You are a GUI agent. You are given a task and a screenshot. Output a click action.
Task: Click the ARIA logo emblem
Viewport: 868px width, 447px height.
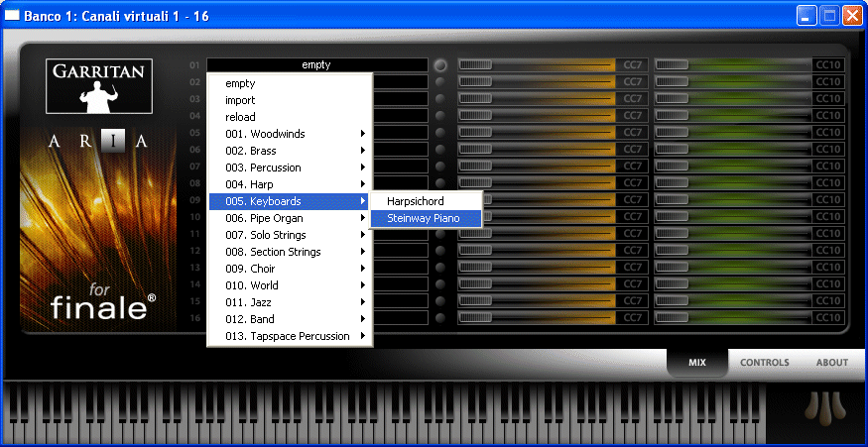tap(97, 141)
